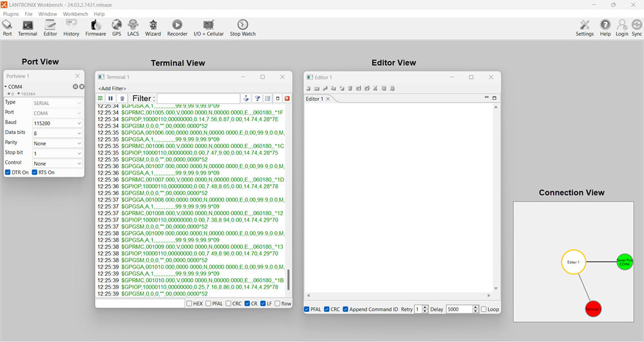Pause the COM4 port connection
Viewport: 644px width, 342px height.
[75, 87]
